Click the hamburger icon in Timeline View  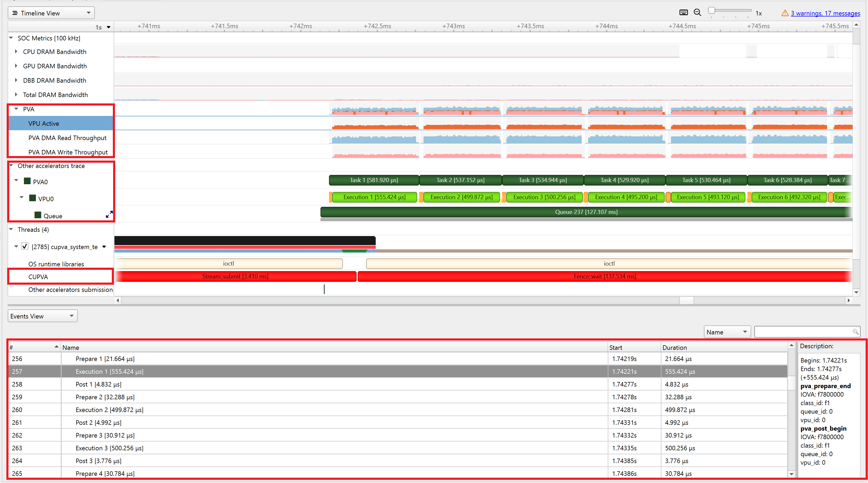[x=15, y=13]
